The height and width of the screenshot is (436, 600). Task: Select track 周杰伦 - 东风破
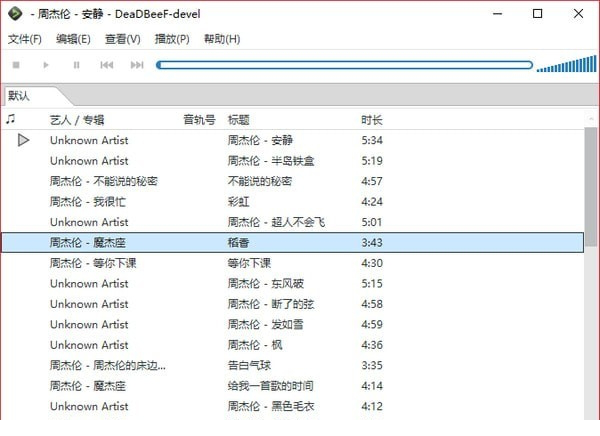pos(266,284)
